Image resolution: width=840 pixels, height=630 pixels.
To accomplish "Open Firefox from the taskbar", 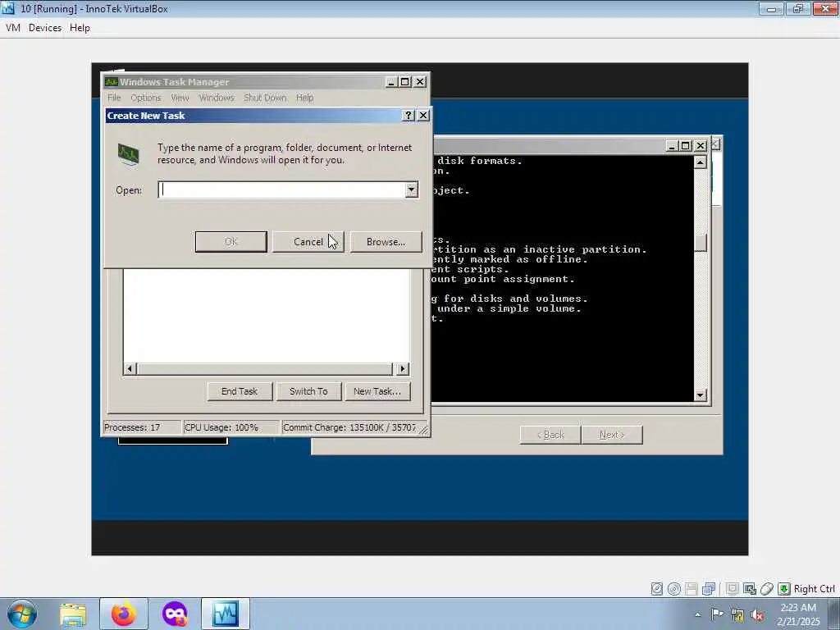I will tap(124, 614).
